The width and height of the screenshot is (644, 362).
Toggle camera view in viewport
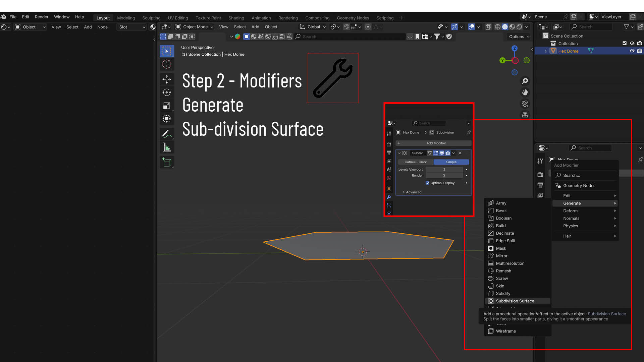point(525,104)
